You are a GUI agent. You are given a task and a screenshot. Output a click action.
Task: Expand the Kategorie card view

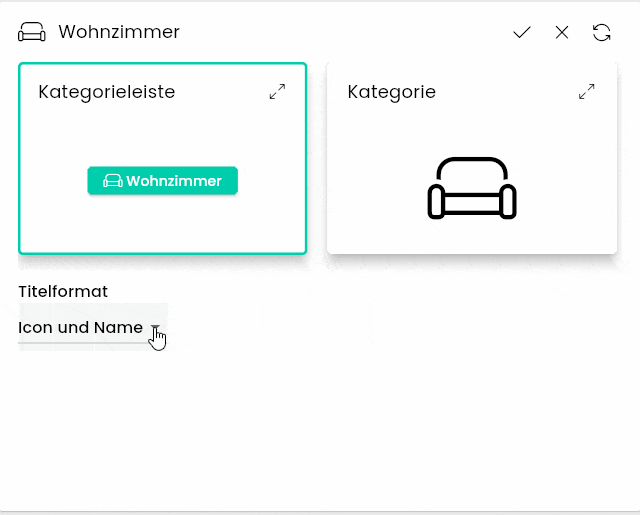[x=587, y=92]
